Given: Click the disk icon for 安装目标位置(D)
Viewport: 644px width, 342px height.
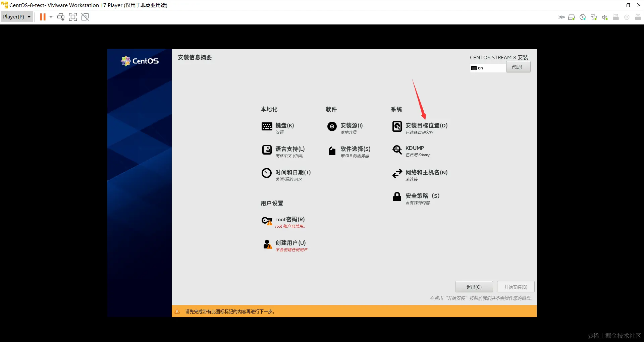Looking at the screenshot, I should [x=397, y=126].
